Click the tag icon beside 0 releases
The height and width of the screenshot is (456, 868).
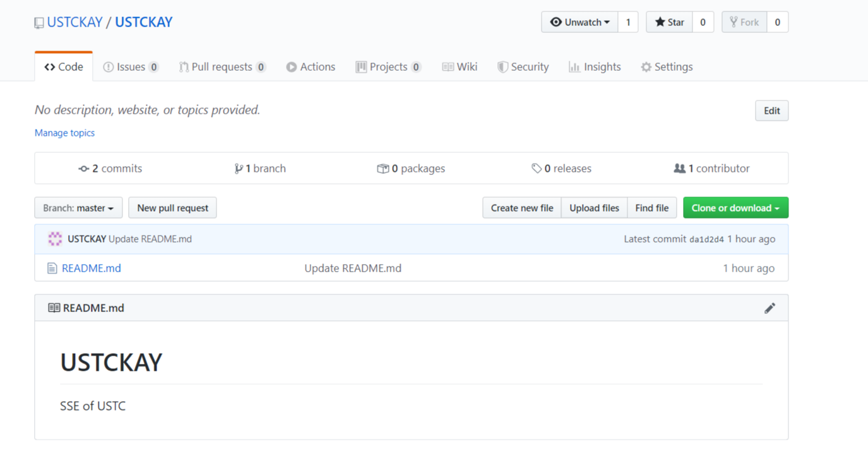(537, 169)
